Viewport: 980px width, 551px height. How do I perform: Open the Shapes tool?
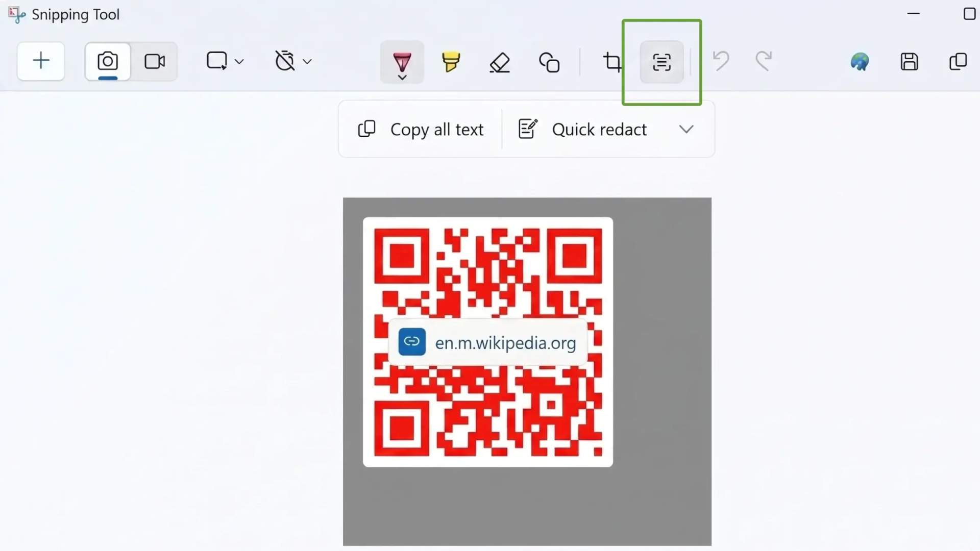[549, 62]
